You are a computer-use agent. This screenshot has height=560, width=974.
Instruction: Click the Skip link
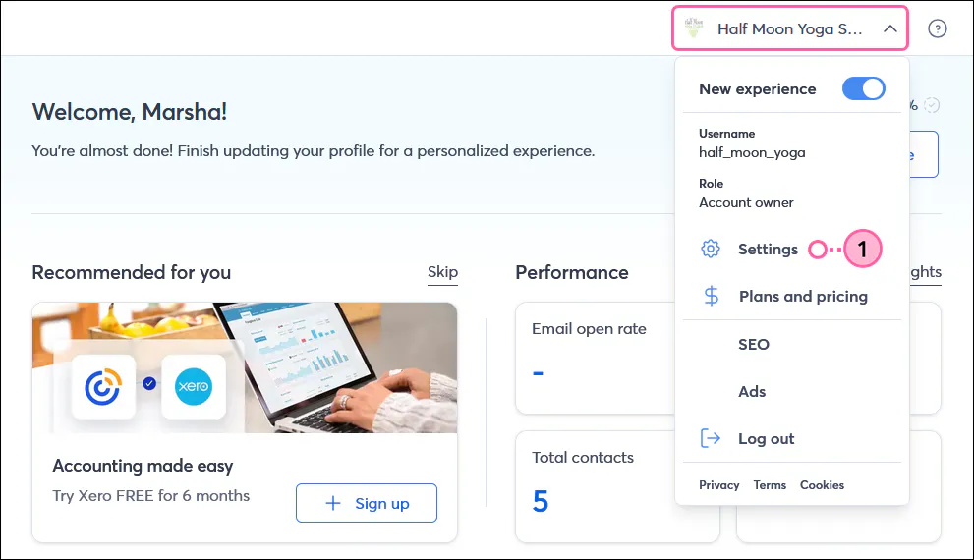(x=442, y=272)
